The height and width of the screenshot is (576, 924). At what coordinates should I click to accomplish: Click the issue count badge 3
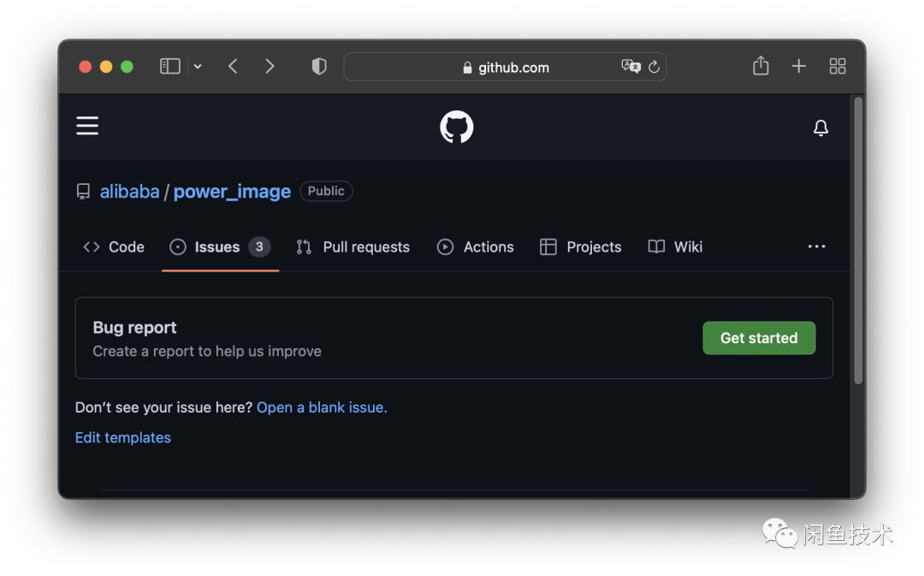259,247
